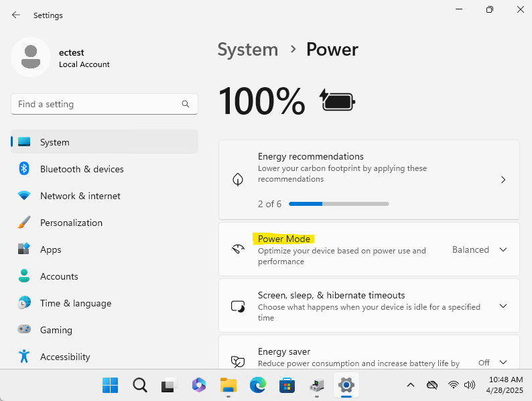Open the Power Mode Balanced dropdown
The width and height of the screenshot is (532, 401).
(479, 249)
